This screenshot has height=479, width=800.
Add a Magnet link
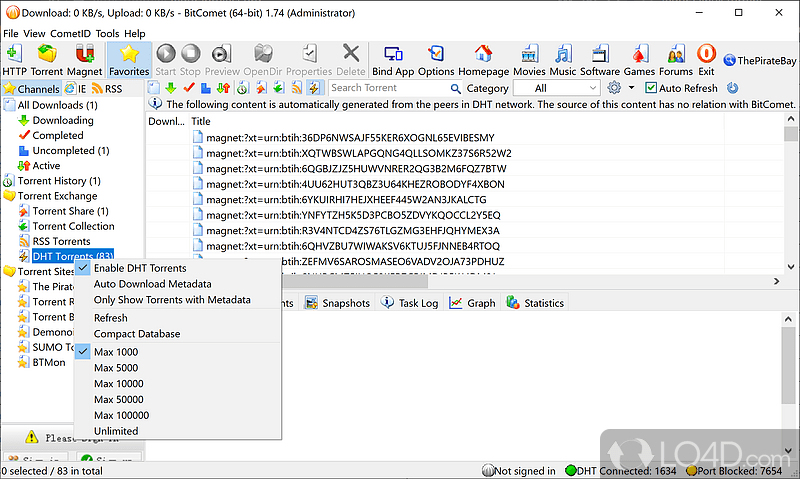click(x=84, y=60)
